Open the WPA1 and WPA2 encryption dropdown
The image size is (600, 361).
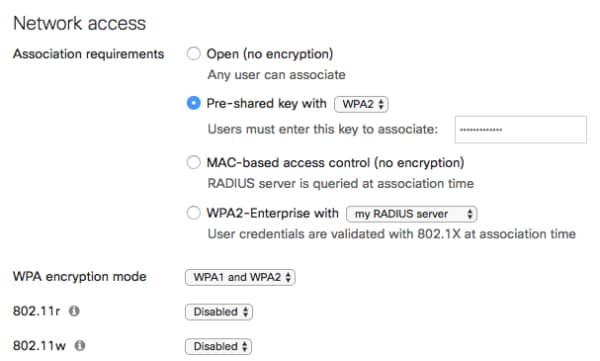(x=240, y=277)
